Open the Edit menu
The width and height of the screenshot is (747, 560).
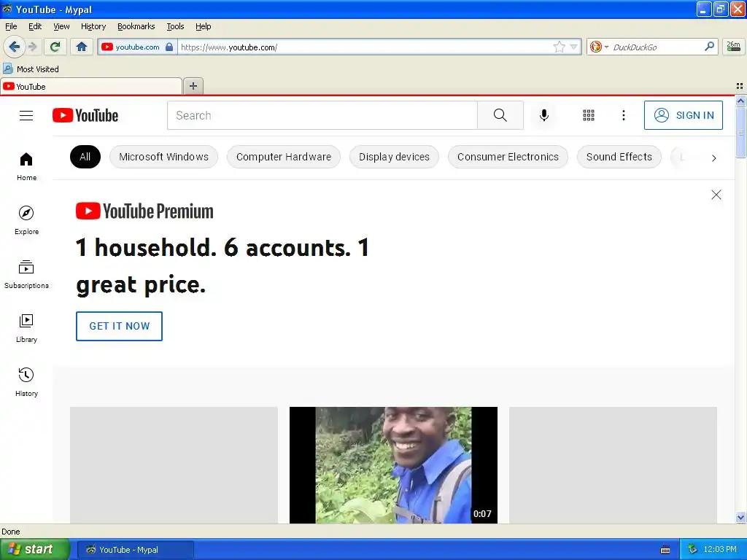point(35,27)
